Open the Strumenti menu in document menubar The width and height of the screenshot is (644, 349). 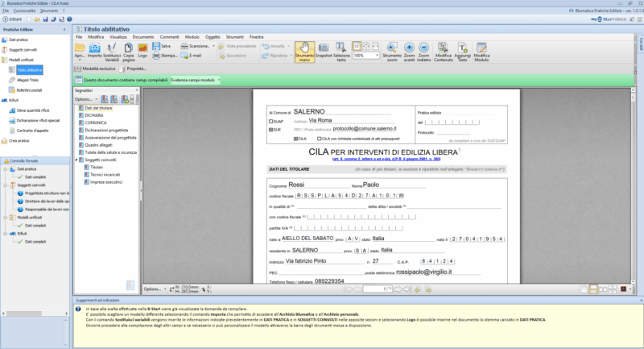237,37
